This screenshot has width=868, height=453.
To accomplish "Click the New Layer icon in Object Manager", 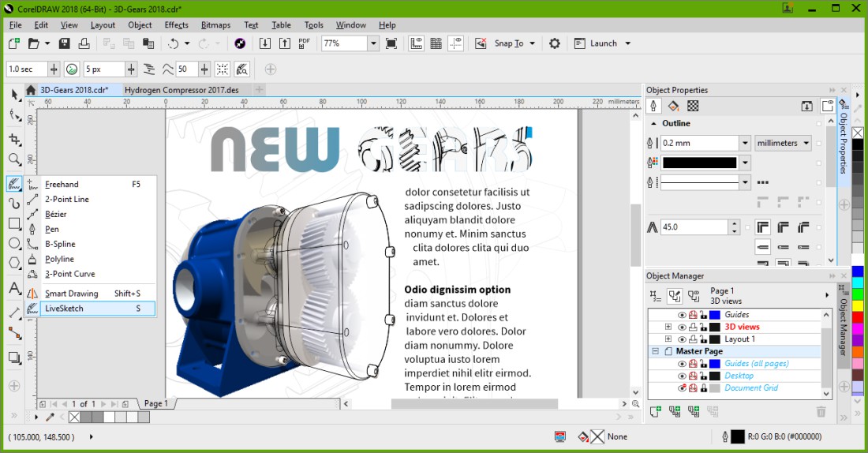I will pos(655,411).
